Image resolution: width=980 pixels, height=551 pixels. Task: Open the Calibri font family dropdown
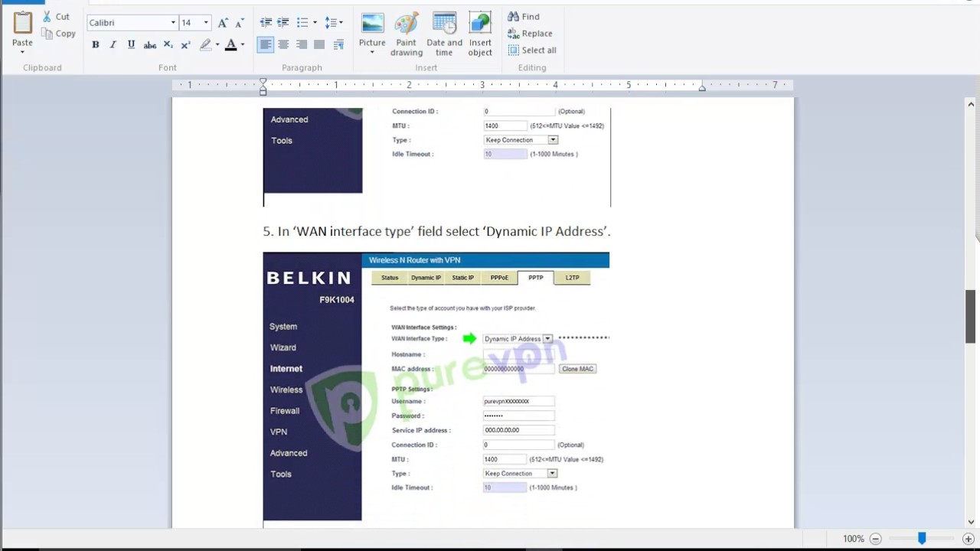coord(173,23)
